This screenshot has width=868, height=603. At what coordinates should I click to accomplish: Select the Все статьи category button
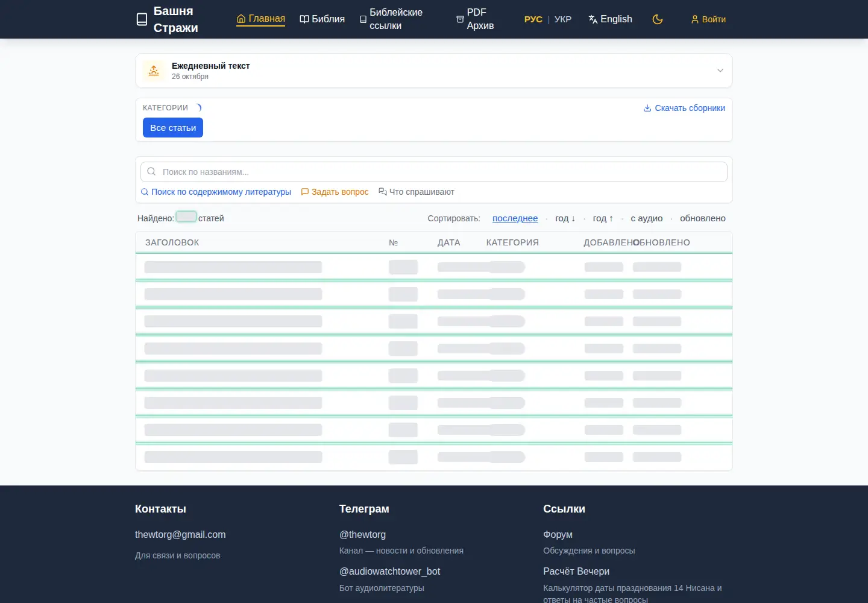click(173, 128)
